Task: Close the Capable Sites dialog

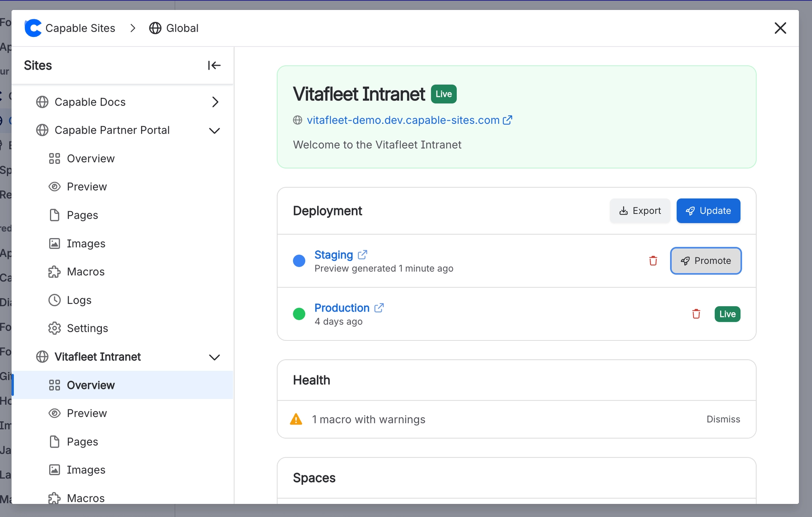Action: pyautogui.click(x=780, y=28)
